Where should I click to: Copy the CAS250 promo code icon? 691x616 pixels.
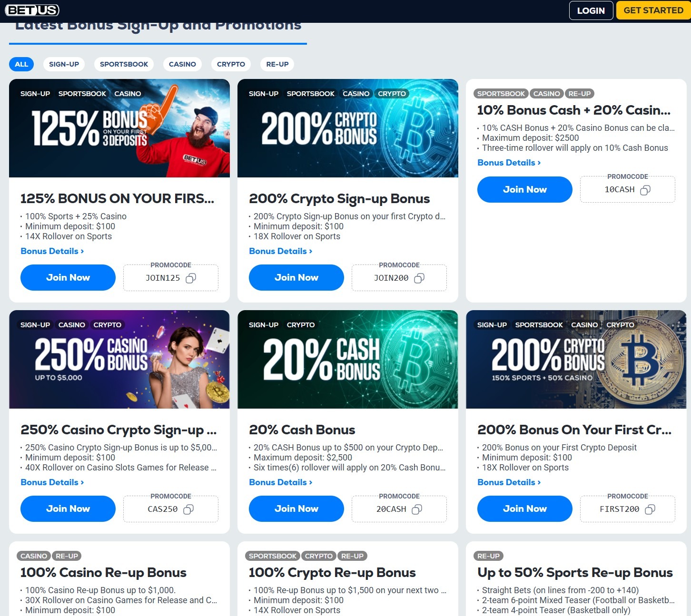(188, 509)
